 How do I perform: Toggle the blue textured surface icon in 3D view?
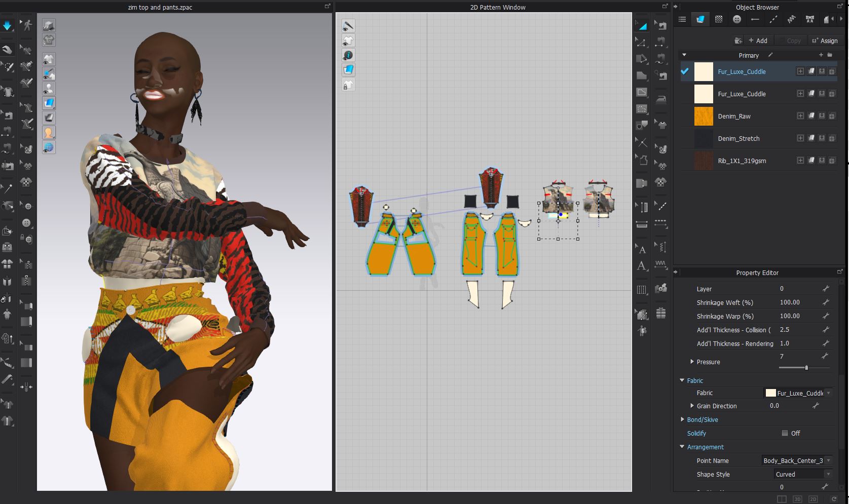click(49, 103)
